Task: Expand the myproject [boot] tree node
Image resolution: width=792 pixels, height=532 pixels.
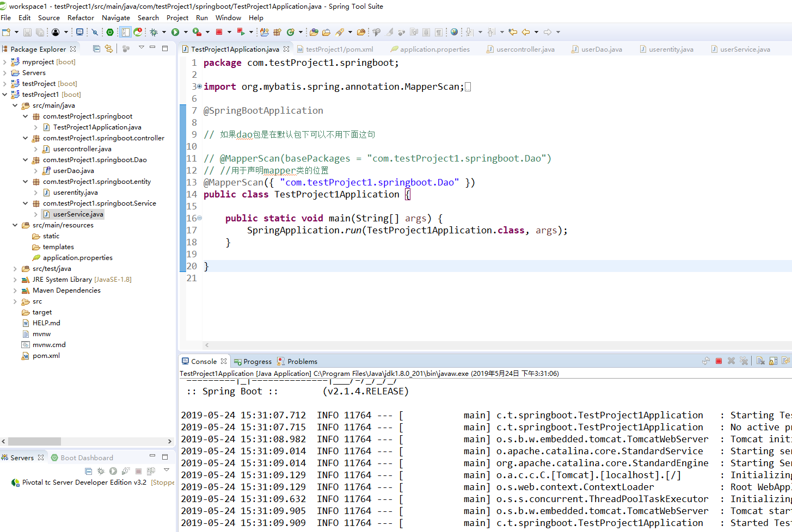Action: 5,62
